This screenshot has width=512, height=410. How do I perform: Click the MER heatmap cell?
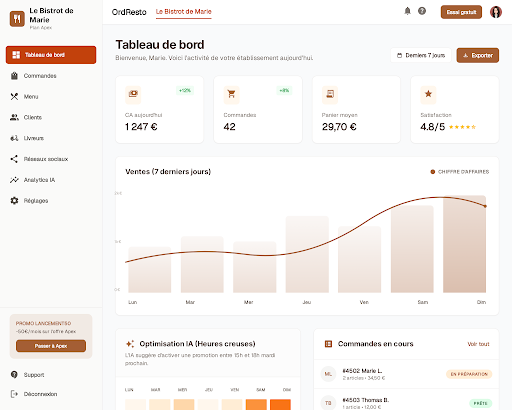point(184,404)
